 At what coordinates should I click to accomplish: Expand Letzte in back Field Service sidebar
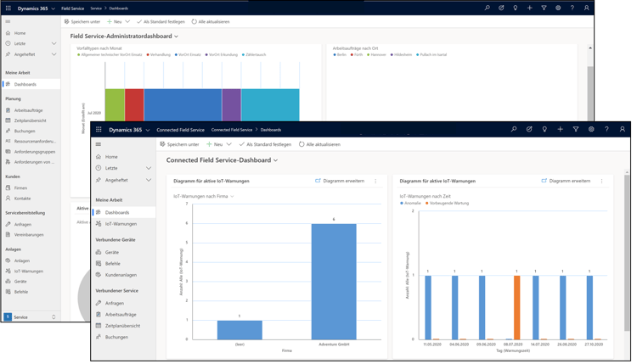tap(54, 43)
